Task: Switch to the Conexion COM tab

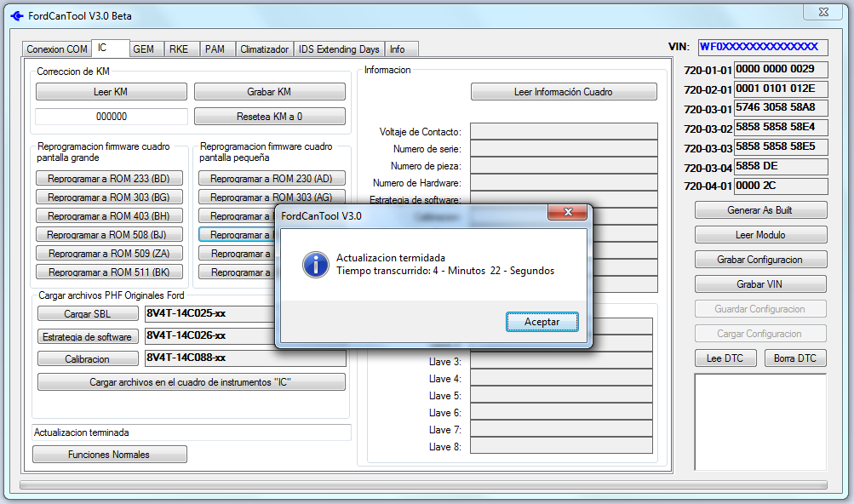Action: coord(57,49)
